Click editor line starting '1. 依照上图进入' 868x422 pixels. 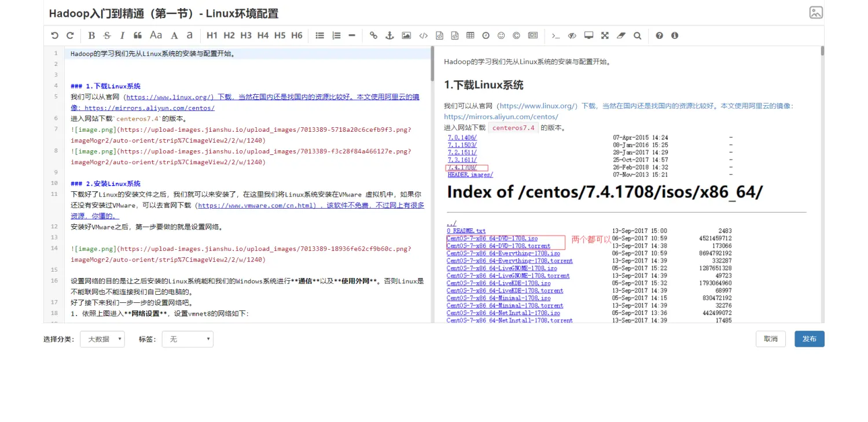click(x=159, y=314)
